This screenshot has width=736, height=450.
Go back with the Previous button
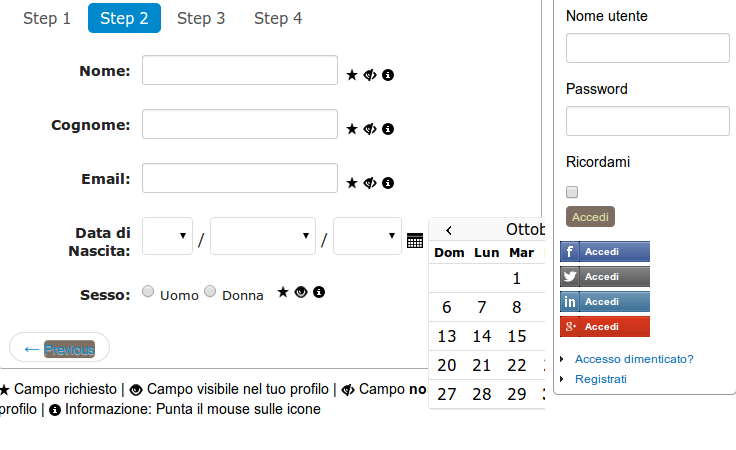click(x=60, y=349)
